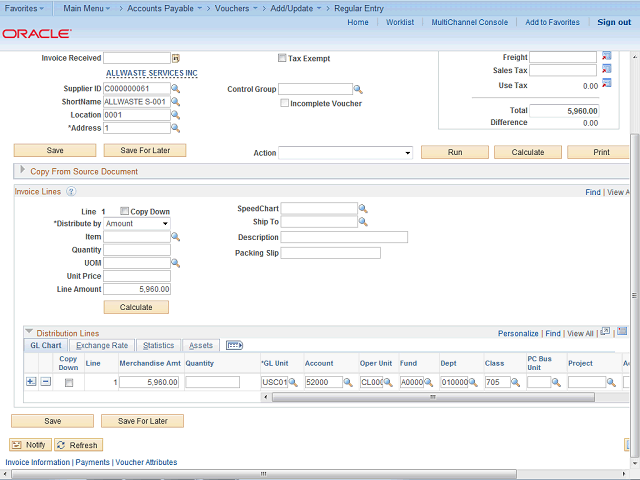Click the Account field lookup icon
Viewport: 640px width, 480px height.
pos(347,382)
